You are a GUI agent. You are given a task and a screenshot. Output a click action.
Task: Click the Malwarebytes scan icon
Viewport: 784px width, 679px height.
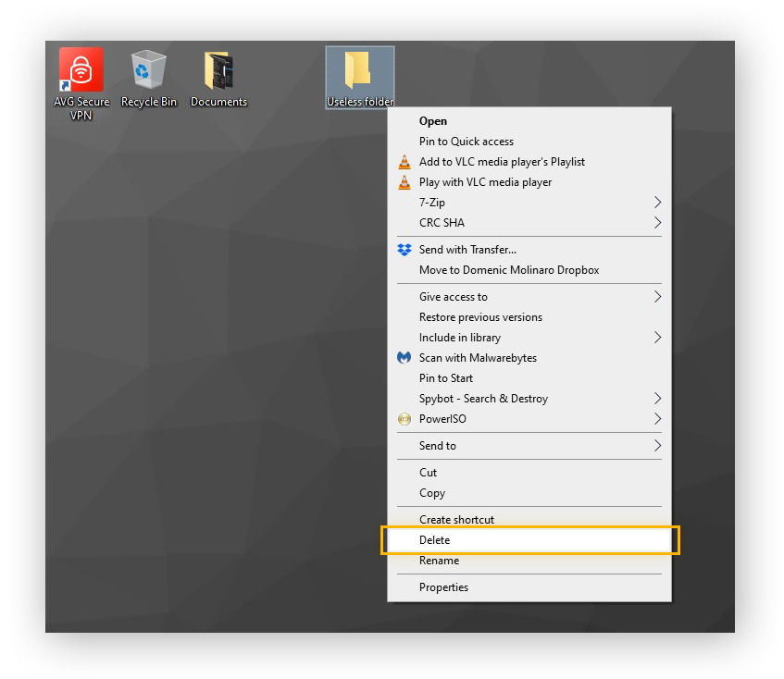404,358
